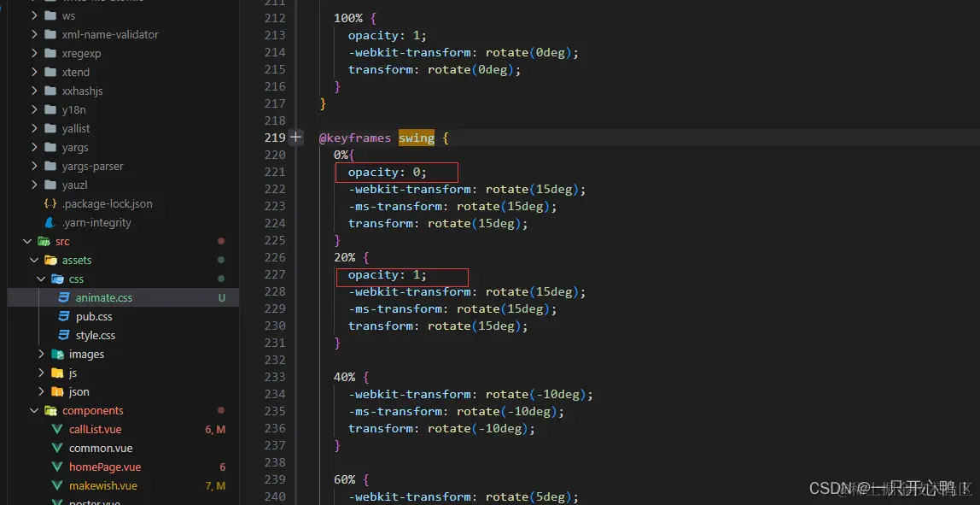This screenshot has width=980, height=505.
Task: Expand the images folder
Action: click(41, 354)
